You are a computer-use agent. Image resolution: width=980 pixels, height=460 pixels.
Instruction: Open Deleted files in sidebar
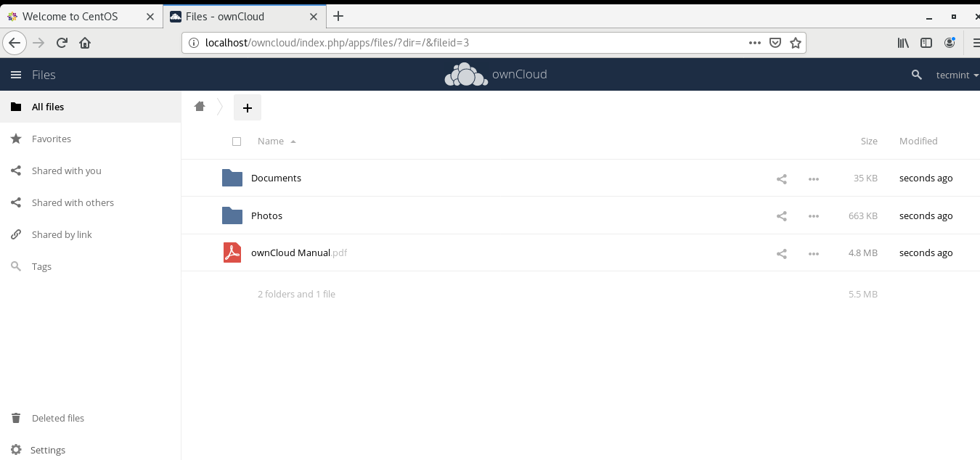coord(90,418)
